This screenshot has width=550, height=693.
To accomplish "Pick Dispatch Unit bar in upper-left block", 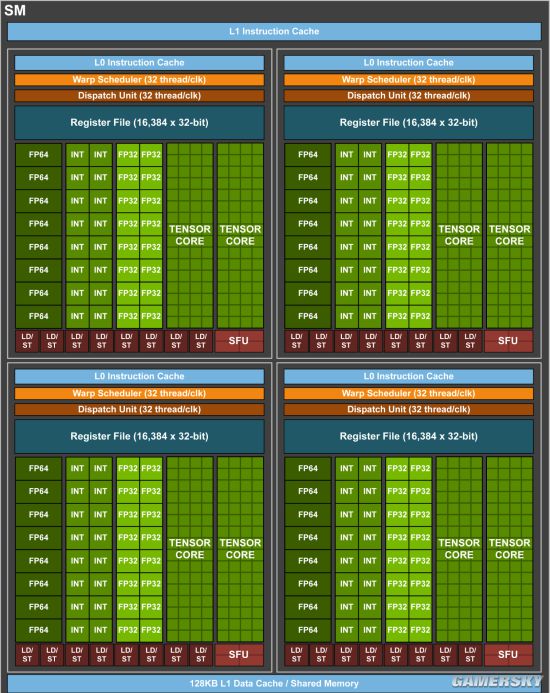I will tap(139, 96).
